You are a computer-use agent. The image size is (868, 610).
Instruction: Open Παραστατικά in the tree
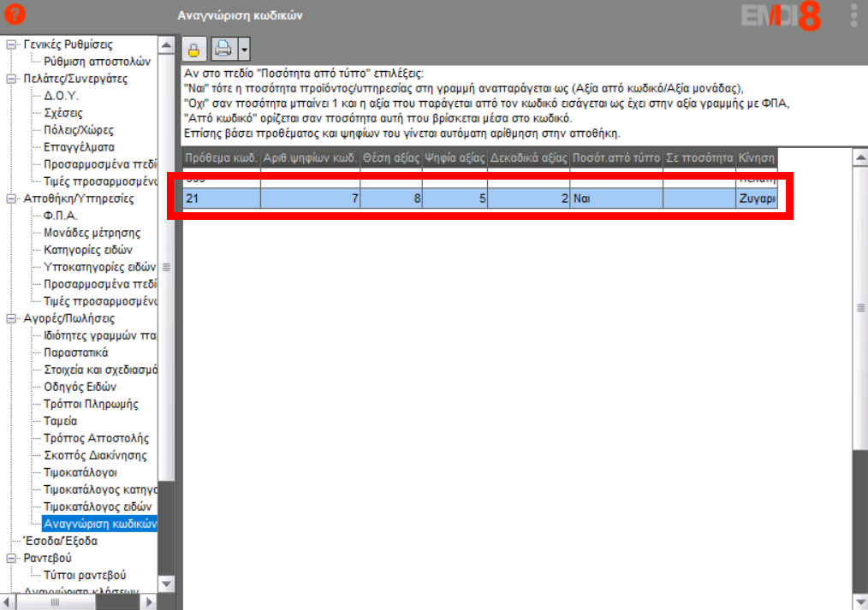(x=76, y=352)
